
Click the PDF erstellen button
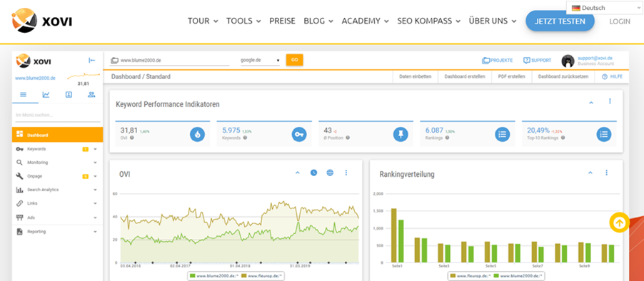click(x=511, y=77)
